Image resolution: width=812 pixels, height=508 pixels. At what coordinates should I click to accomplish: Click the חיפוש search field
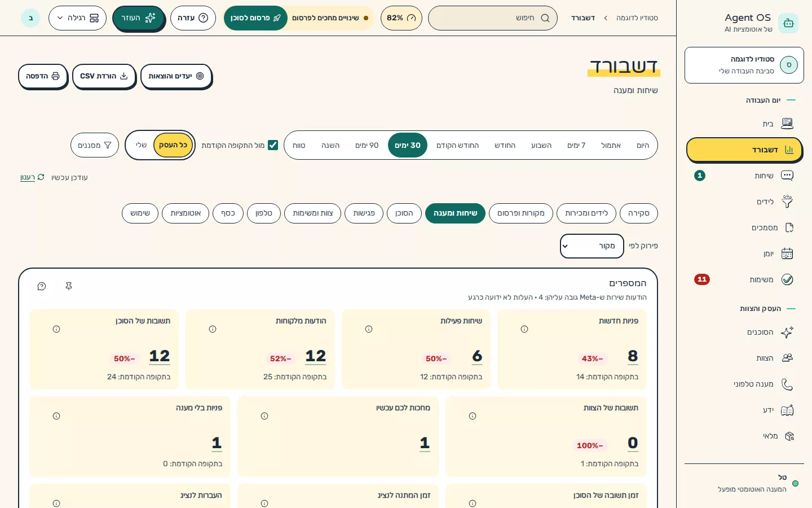[493, 18]
